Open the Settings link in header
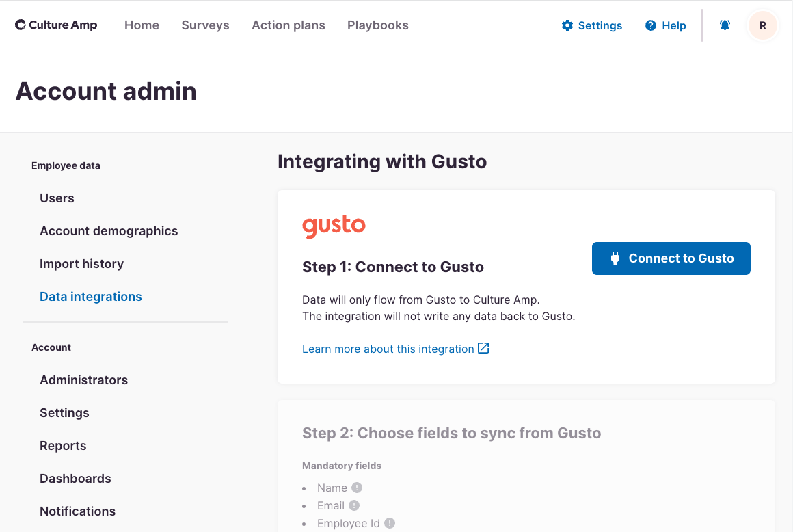The image size is (793, 532). (x=592, y=25)
